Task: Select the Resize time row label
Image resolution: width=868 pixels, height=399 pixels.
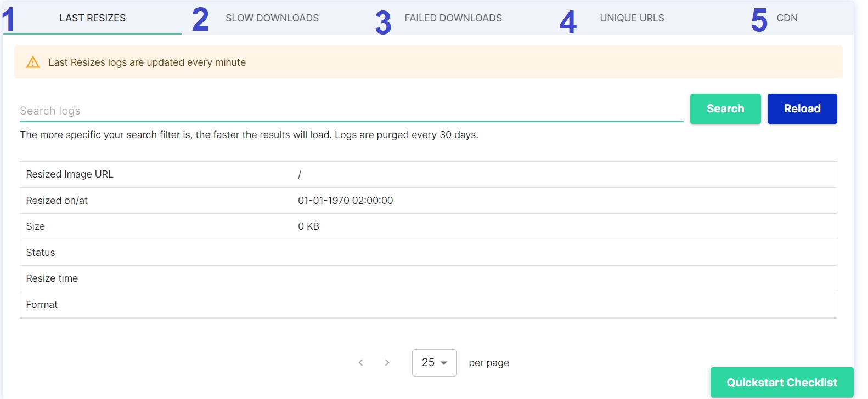Action: [x=52, y=278]
